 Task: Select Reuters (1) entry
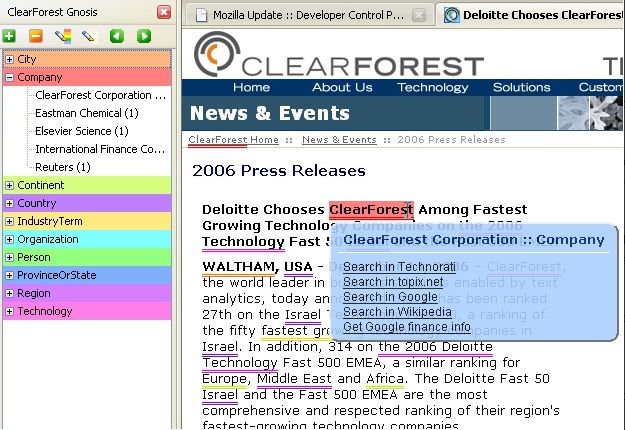point(63,167)
